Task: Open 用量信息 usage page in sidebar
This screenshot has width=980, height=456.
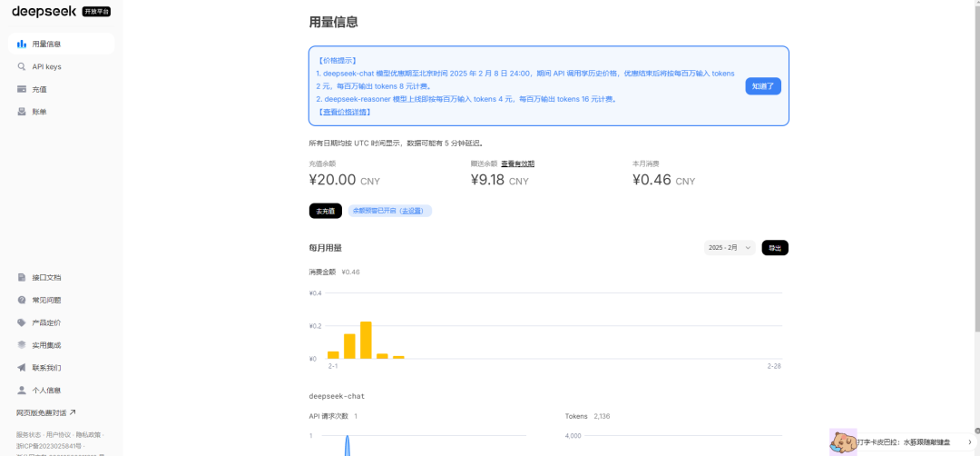Action: point(62,44)
